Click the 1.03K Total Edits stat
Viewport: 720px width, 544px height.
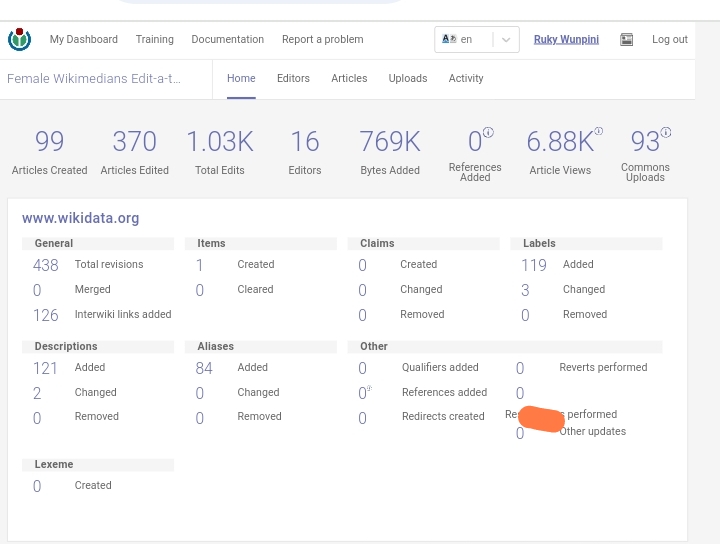(x=219, y=152)
